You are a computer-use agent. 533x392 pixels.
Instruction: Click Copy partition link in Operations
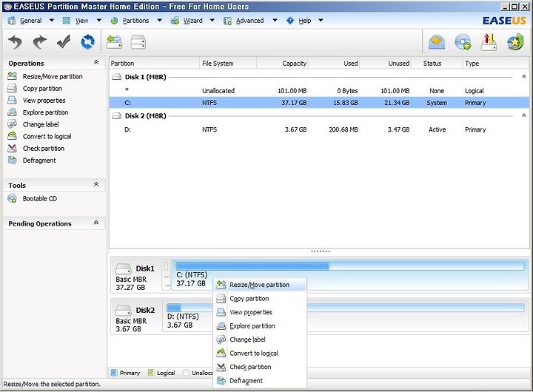pos(42,88)
